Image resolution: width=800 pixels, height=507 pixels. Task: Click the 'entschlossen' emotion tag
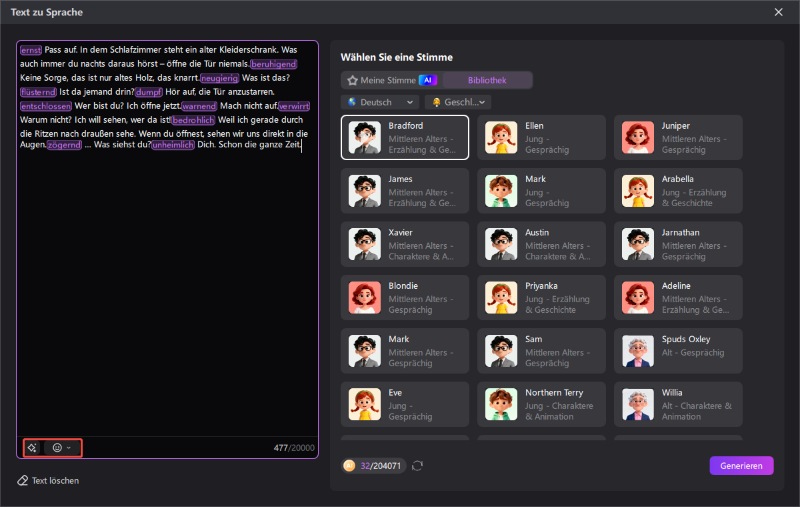tap(46, 106)
